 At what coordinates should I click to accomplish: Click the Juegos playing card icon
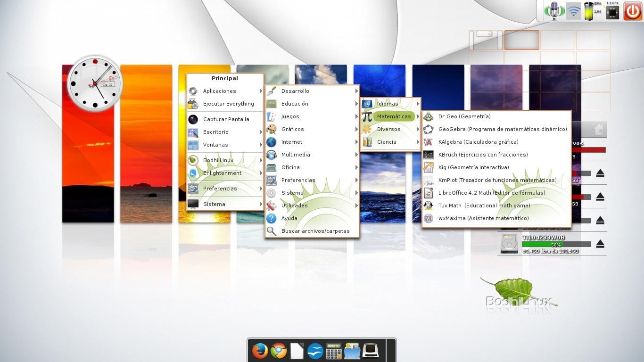click(x=271, y=116)
